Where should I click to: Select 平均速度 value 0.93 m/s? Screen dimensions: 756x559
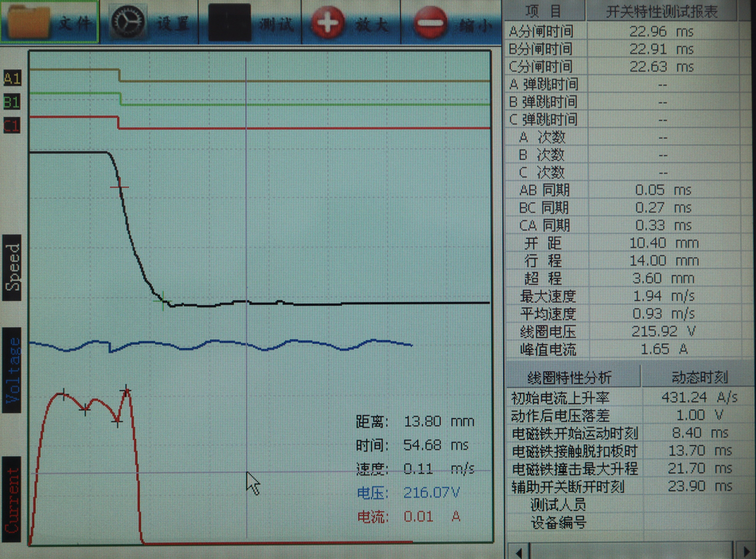[x=664, y=314]
